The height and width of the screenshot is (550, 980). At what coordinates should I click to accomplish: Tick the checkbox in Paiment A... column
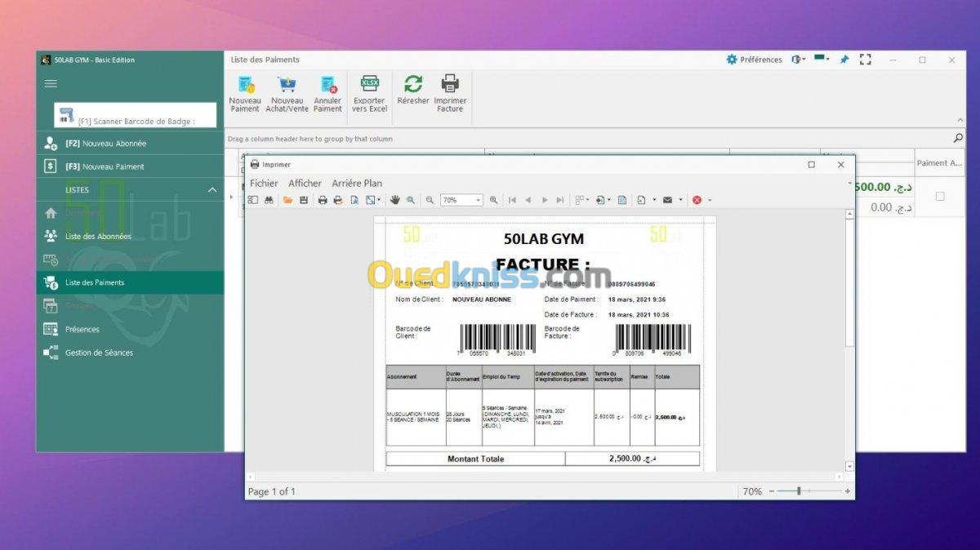coord(940,197)
